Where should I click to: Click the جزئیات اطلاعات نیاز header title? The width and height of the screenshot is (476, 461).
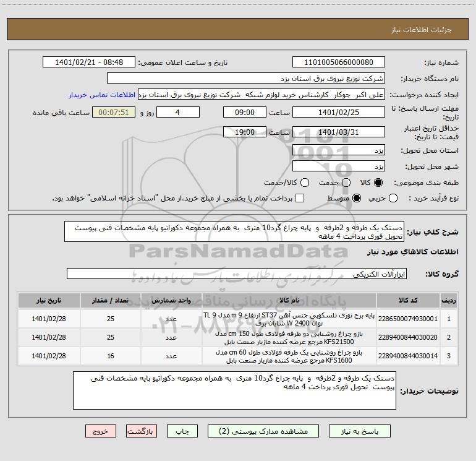pos(422,30)
